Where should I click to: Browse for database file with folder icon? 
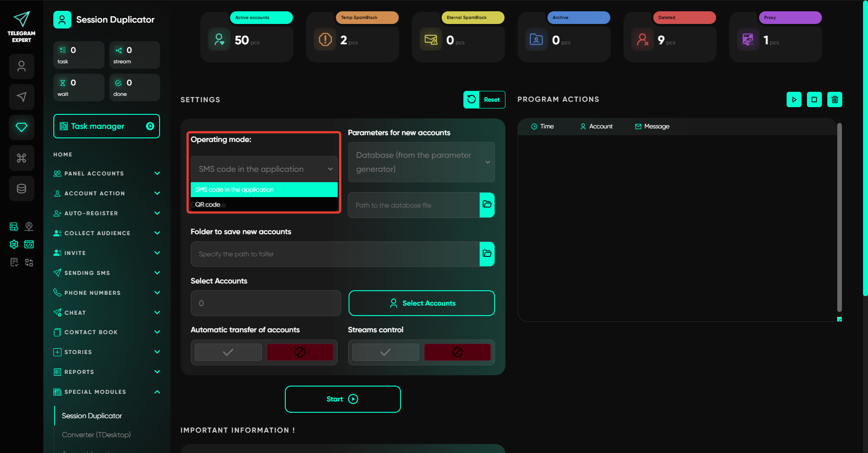coord(487,205)
